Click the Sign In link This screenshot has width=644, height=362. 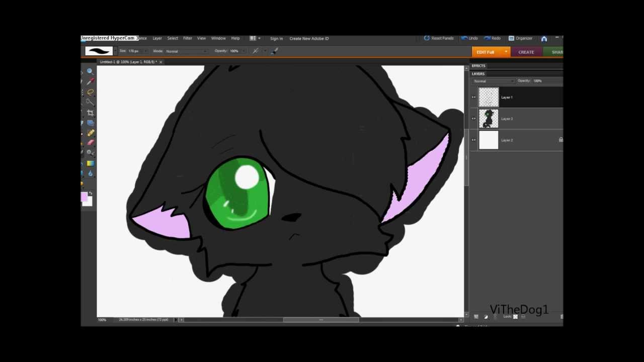[x=276, y=39]
